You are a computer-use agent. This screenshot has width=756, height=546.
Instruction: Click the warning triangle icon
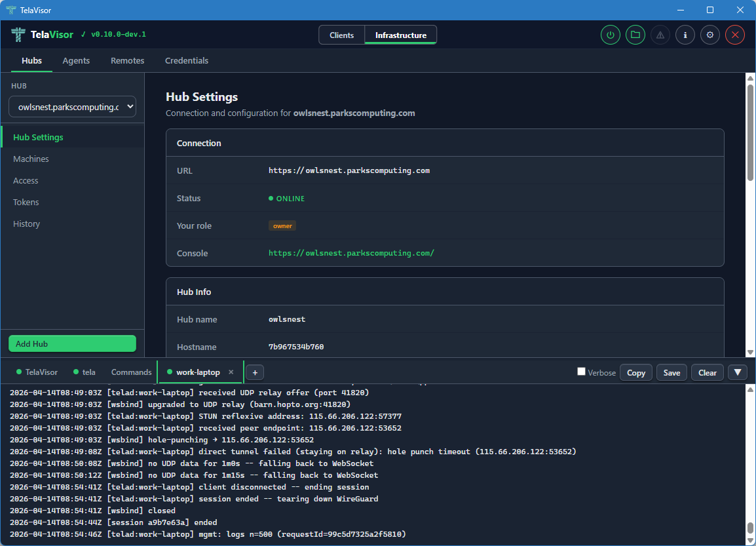click(660, 35)
